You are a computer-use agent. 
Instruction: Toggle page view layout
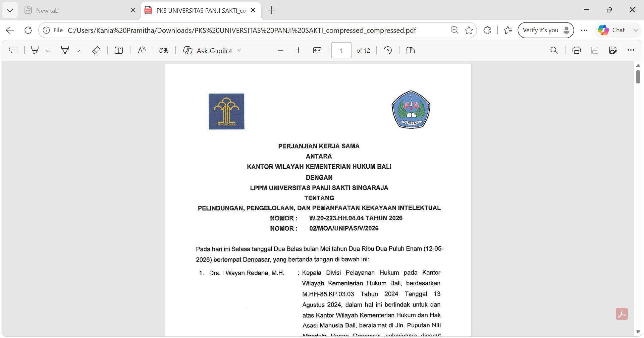[411, 50]
